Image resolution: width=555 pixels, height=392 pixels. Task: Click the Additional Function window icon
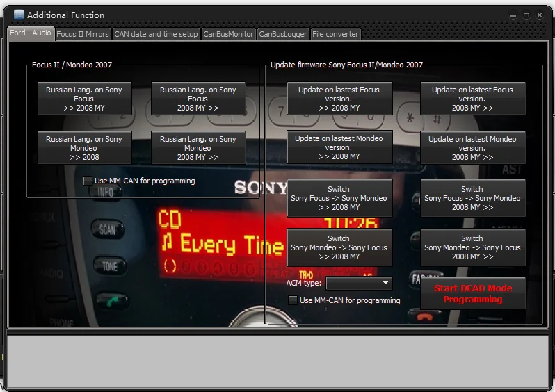[x=19, y=15]
